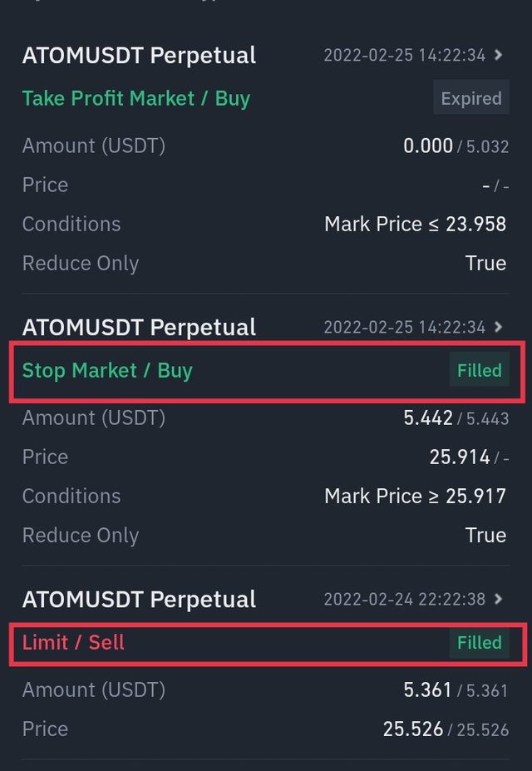Tap the Expired status badge
532x771 pixels.
pos(471,98)
